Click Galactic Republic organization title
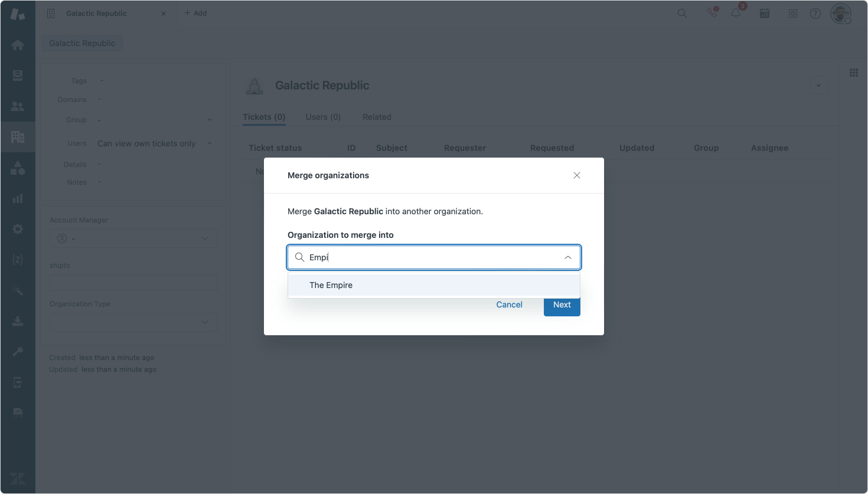868x494 pixels. pos(322,86)
